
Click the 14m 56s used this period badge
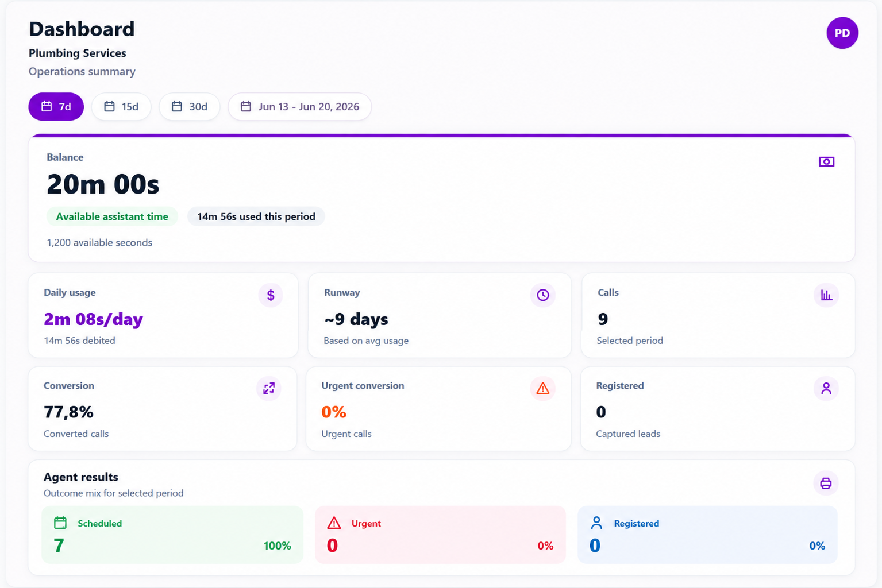(256, 216)
